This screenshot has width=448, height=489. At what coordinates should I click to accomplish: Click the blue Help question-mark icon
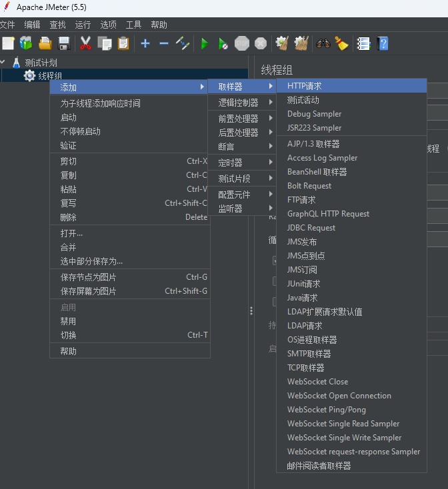click(383, 43)
